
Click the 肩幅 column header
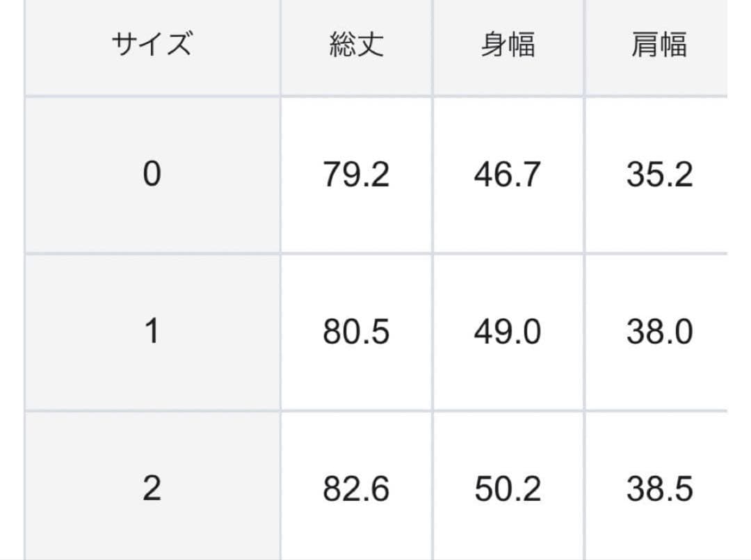pyautogui.click(x=659, y=45)
